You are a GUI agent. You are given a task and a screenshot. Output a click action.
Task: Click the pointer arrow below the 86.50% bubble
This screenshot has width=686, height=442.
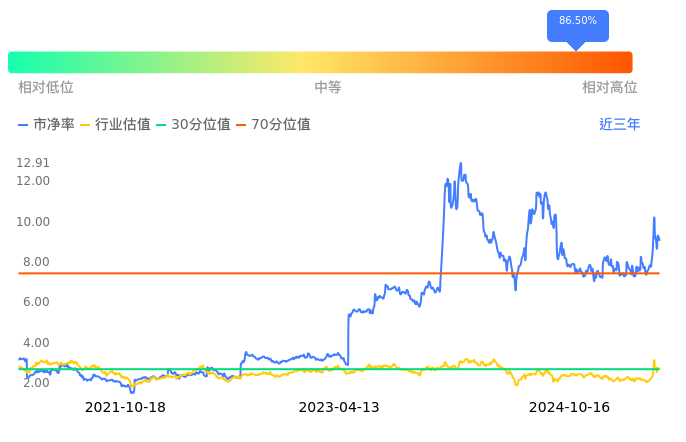(576, 45)
